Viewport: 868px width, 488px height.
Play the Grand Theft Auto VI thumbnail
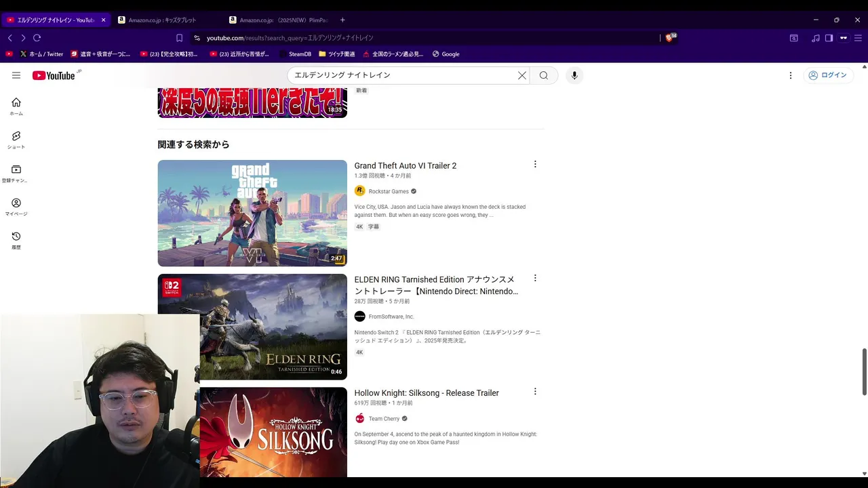252,213
